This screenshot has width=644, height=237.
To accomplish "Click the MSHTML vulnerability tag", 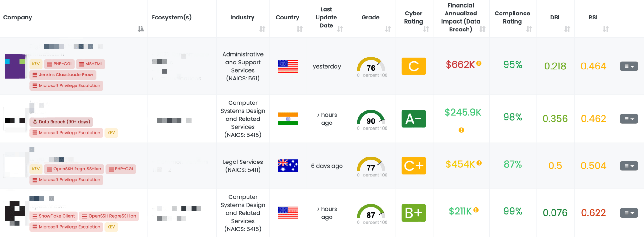I will coord(91,64).
